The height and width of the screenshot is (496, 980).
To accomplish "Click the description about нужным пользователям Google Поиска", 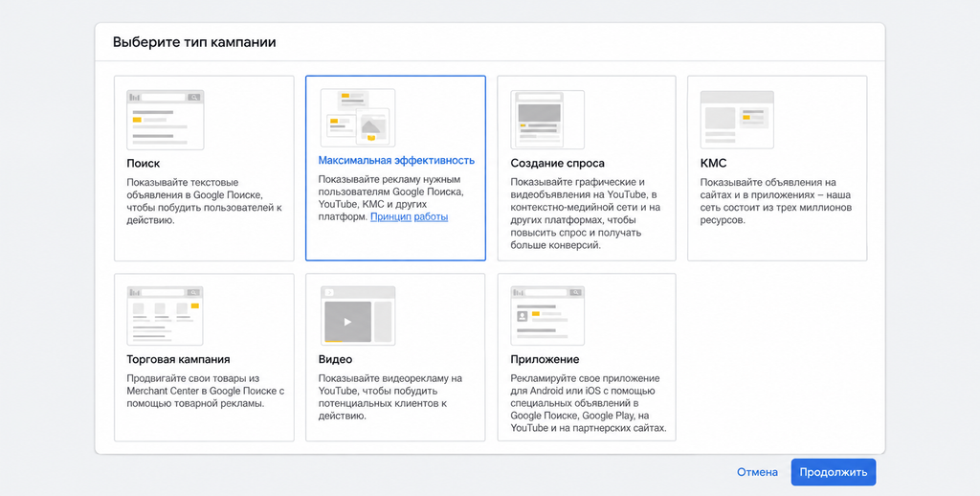I will tap(391, 199).
